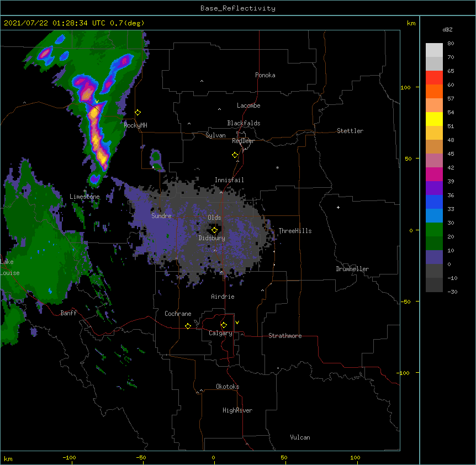Select the ThreeHills label
This screenshot has width=476, height=465.
coord(295,231)
